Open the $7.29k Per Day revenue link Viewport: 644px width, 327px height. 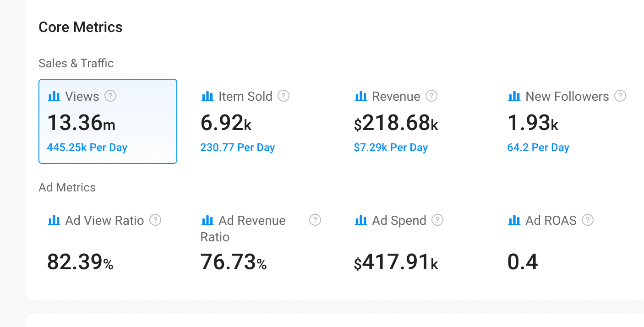point(391,148)
